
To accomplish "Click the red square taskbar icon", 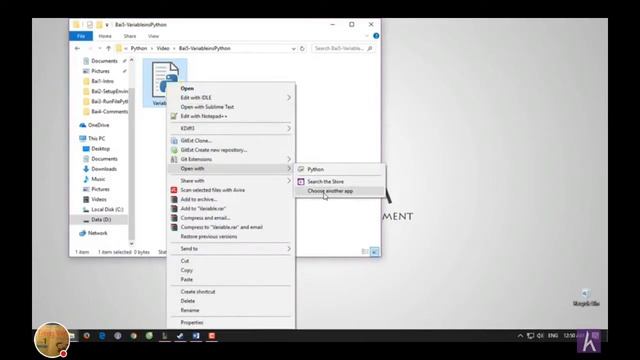I will (212, 336).
